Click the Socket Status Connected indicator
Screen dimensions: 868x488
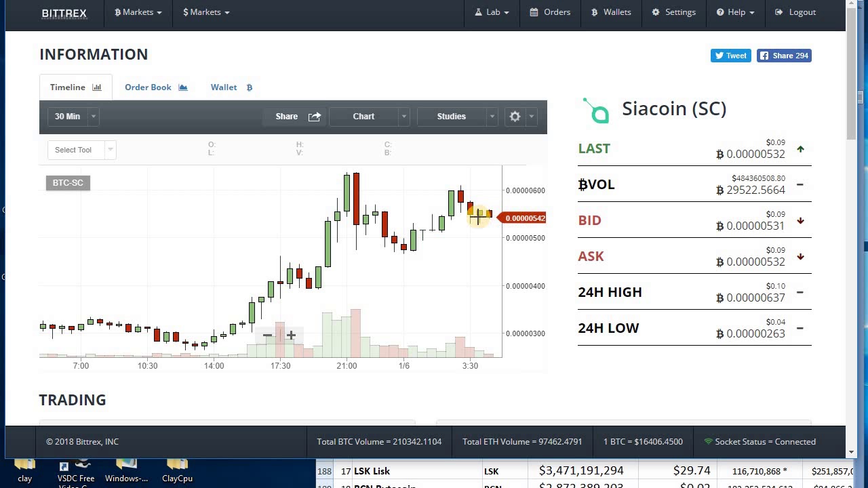point(759,442)
